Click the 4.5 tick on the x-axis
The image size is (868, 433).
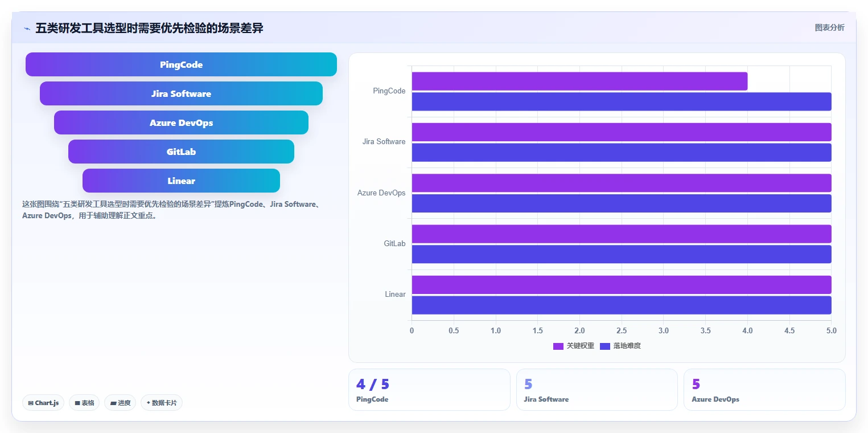coord(789,330)
